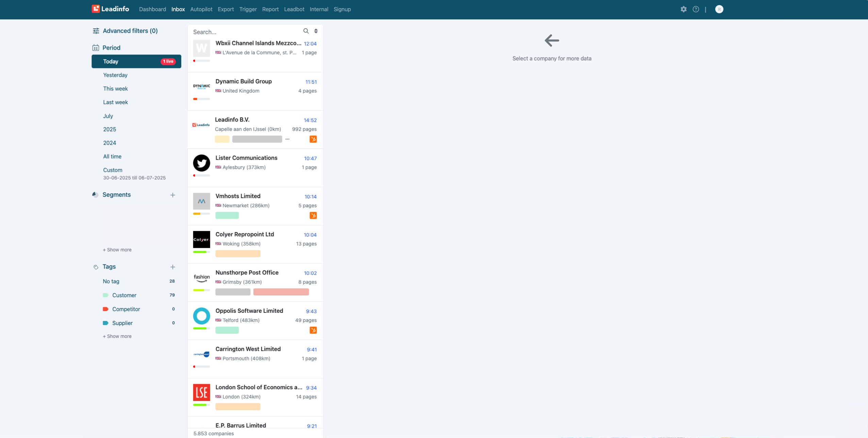Open the Report menu
The height and width of the screenshot is (438, 868).
[x=270, y=9]
